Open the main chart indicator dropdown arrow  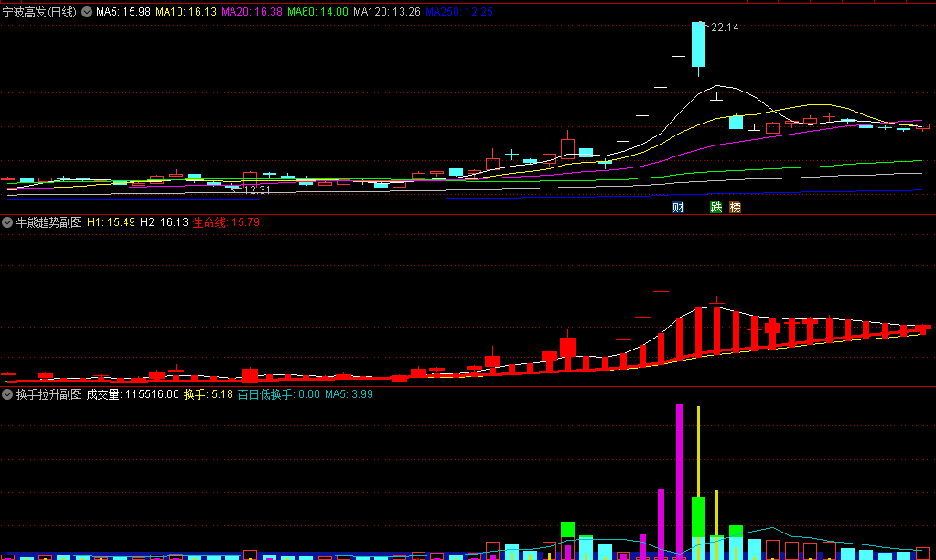87,12
